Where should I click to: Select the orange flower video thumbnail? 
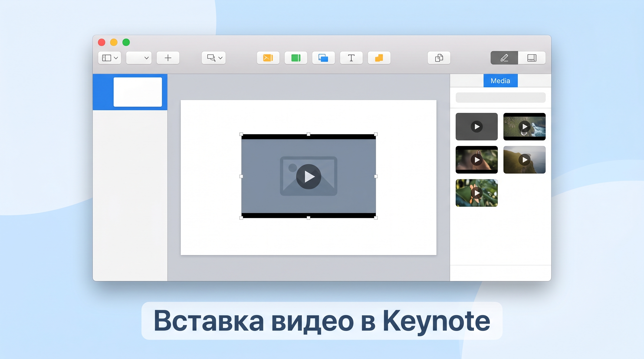click(x=477, y=193)
